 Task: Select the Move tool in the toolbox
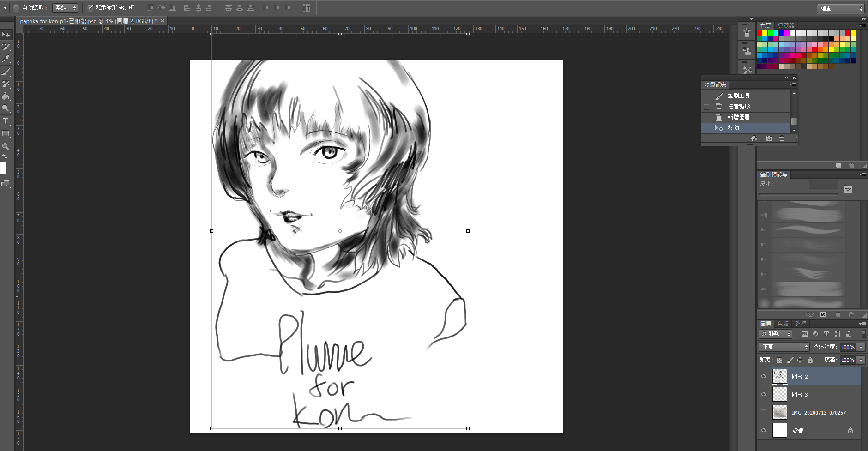pyautogui.click(x=6, y=35)
